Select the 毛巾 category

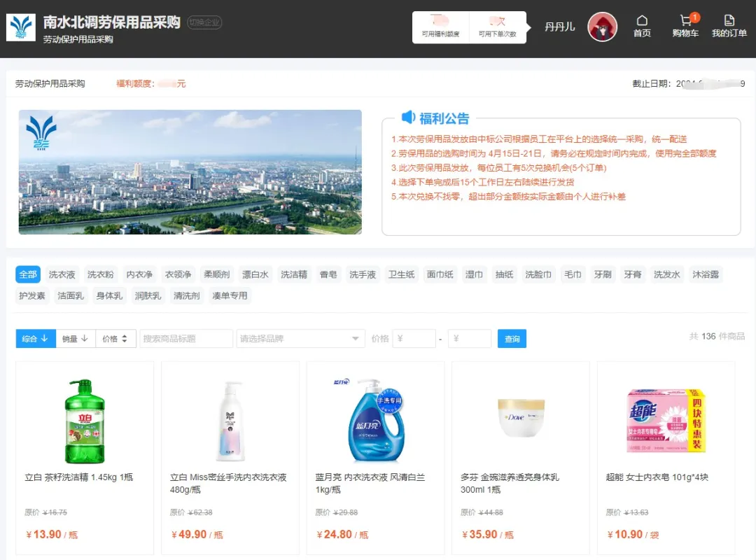click(x=573, y=274)
